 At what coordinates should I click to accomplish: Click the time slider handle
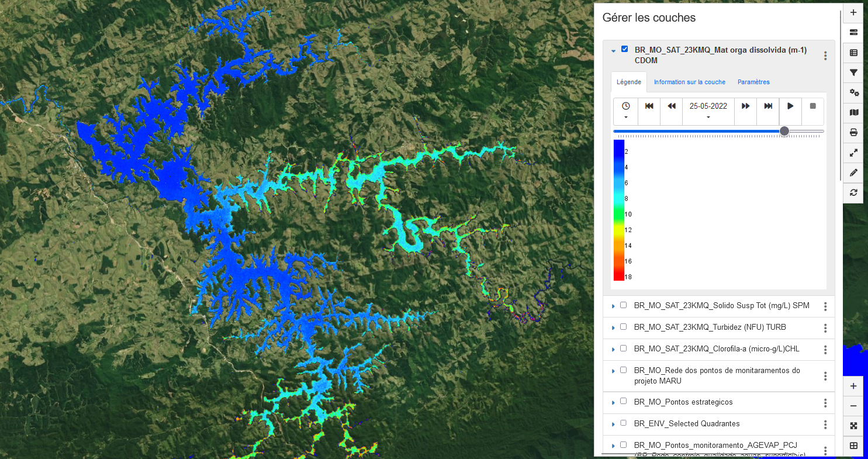pos(784,132)
